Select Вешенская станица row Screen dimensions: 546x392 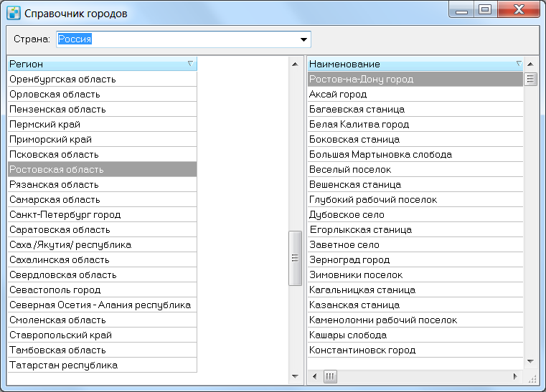click(x=415, y=184)
